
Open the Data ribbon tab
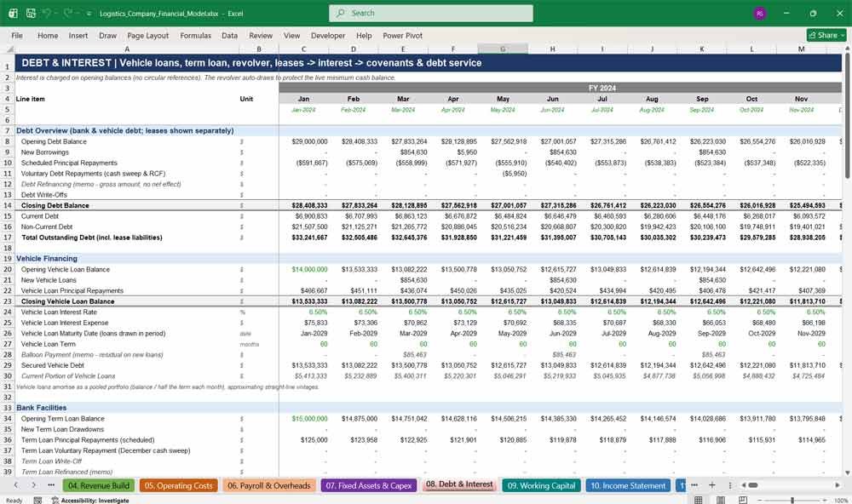coord(229,35)
